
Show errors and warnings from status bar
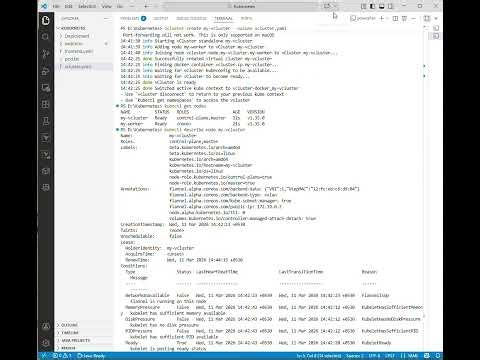[62, 356]
